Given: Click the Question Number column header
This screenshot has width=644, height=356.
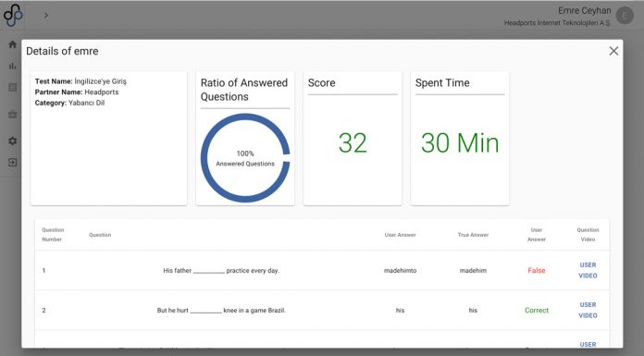Looking at the screenshot, I should [x=53, y=235].
